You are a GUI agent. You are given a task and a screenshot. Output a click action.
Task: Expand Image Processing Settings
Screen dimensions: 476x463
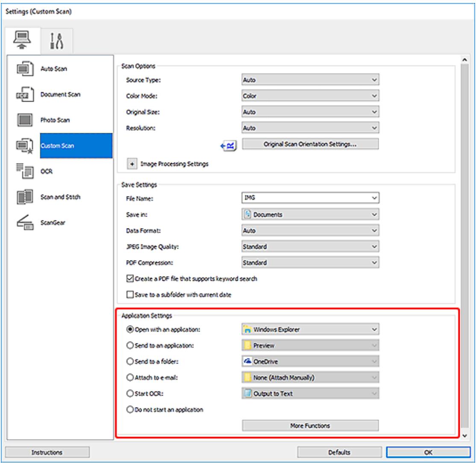coord(132,164)
